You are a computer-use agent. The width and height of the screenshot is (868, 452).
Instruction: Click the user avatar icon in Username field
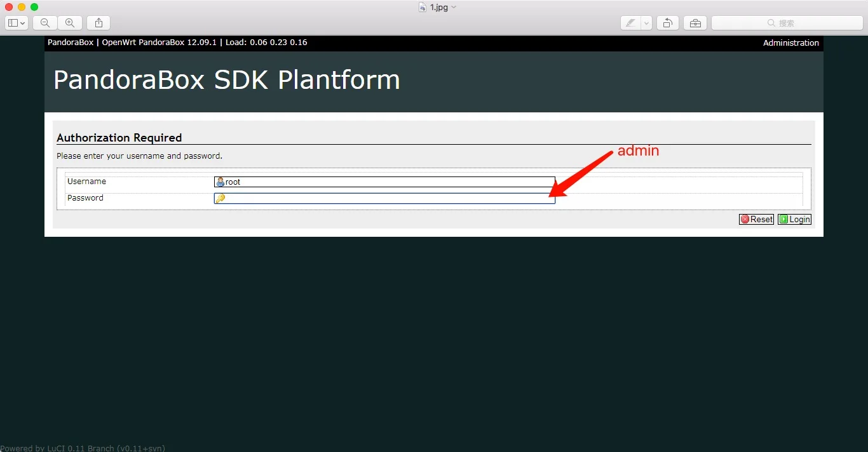(x=220, y=182)
